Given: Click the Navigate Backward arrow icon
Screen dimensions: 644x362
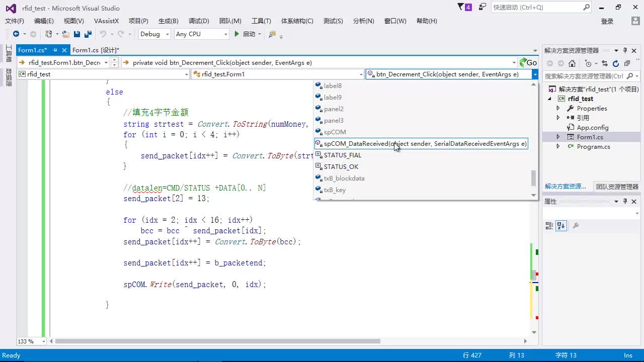Looking at the screenshot, I should 16,34.
